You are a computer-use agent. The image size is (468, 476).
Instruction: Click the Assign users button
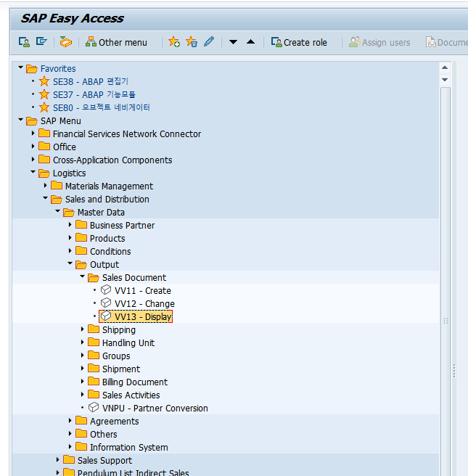379,42
